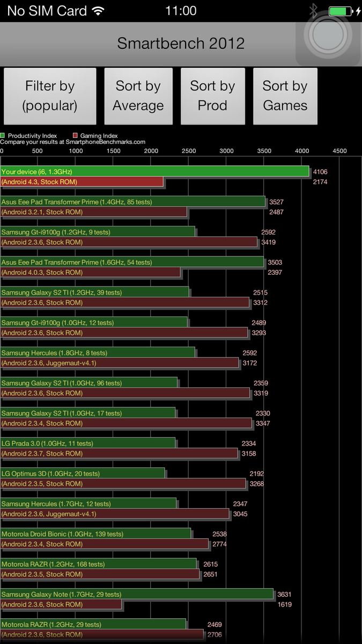Tap 'Asus Eee Pad Transformer Prime (1.4GHz, 85 tests)'

pyautogui.click(x=132, y=202)
